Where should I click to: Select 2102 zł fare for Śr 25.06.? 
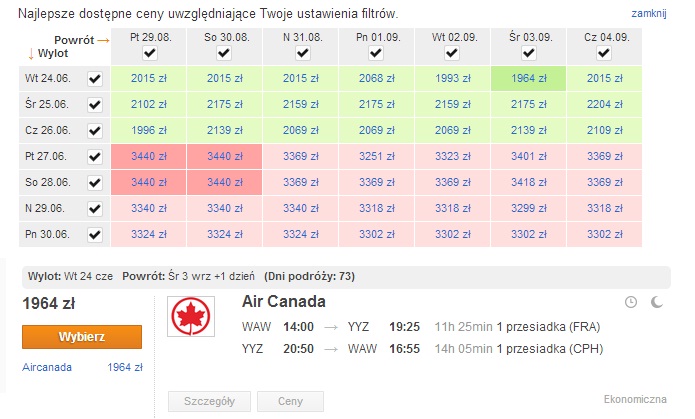click(148, 105)
